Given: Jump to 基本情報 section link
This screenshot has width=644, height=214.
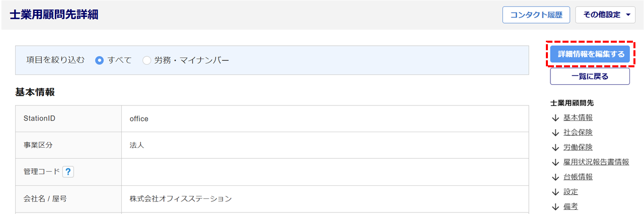Looking at the screenshot, I should click(578, 118).
